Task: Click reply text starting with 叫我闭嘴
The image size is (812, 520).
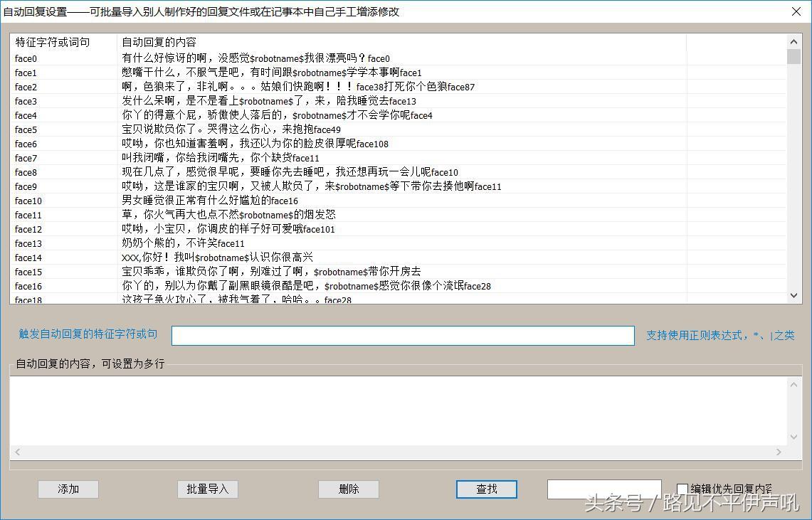Action: coord(221,159)
